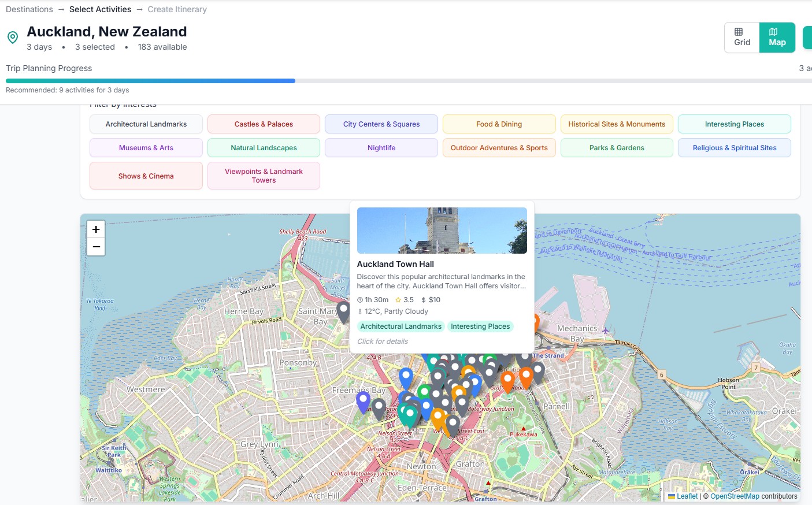This screenshot has width=812, height=505.
Task: Click 'Click for details' in the popup
Action: pyautogui.click(x=383, y=341)
